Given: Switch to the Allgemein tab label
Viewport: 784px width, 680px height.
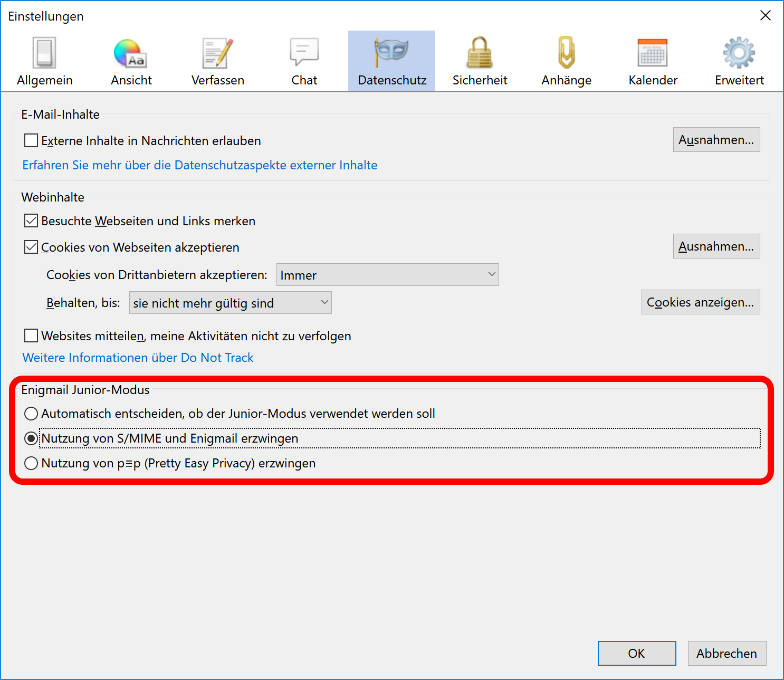Looking at the screenshot, I should pyautogui.click(x=45, y=80).
